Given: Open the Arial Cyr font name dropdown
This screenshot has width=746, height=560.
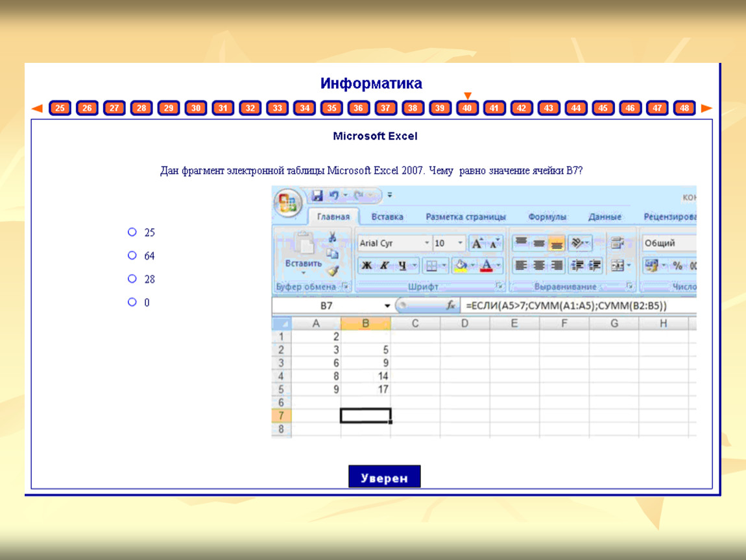Looking at the screenshot, I should point(427,243).
